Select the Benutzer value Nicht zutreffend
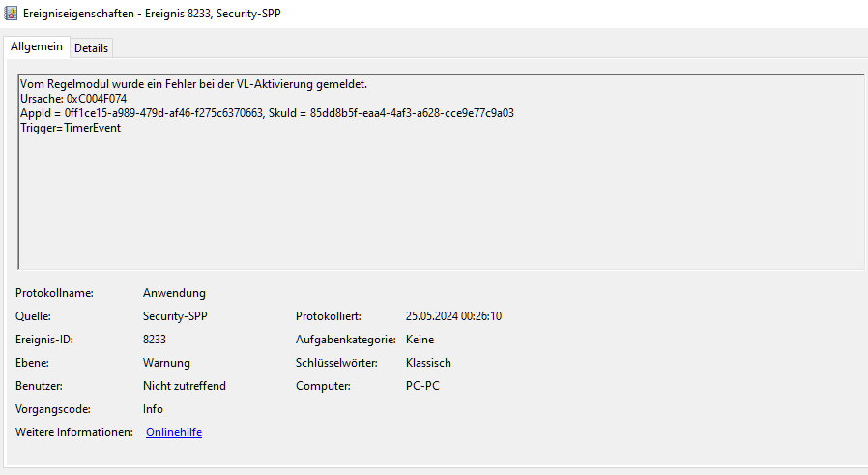 coord(184,386)
